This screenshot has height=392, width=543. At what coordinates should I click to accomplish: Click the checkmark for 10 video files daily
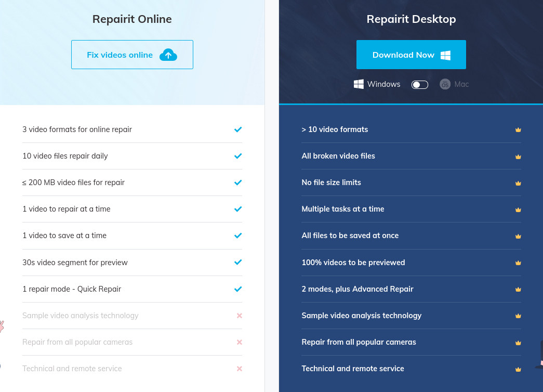[x=238, y=156]
